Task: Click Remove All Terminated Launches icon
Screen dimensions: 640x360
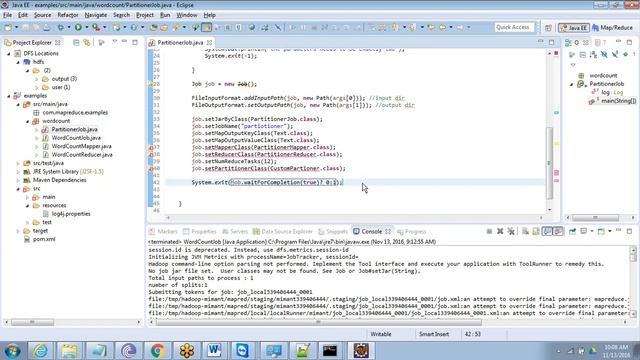Action: 511,231
